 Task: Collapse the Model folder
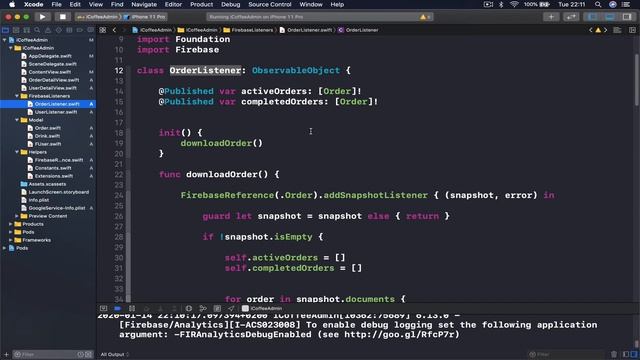[x=17, y=120]
